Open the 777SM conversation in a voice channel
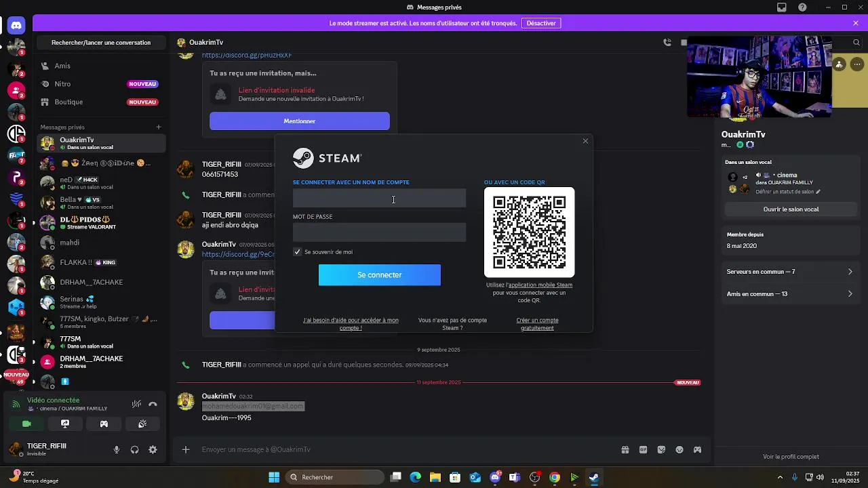868x488 pixels. point(100,342)
